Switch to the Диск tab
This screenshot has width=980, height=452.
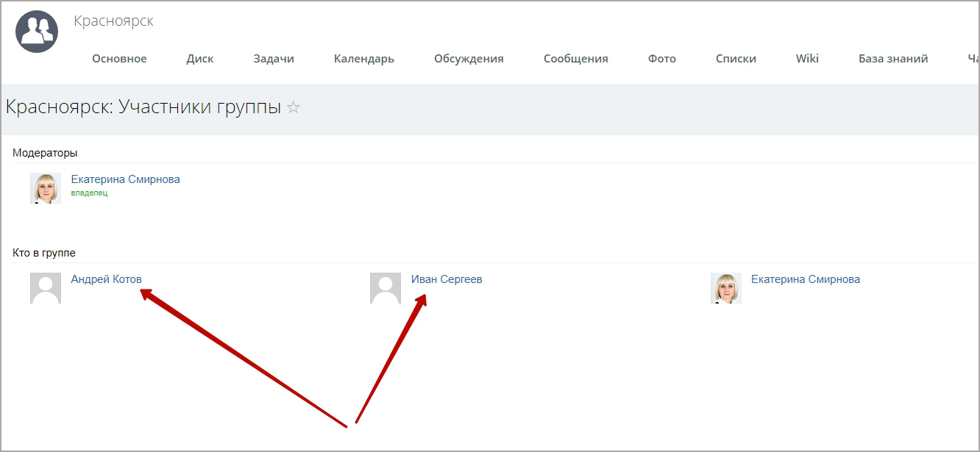200,59
